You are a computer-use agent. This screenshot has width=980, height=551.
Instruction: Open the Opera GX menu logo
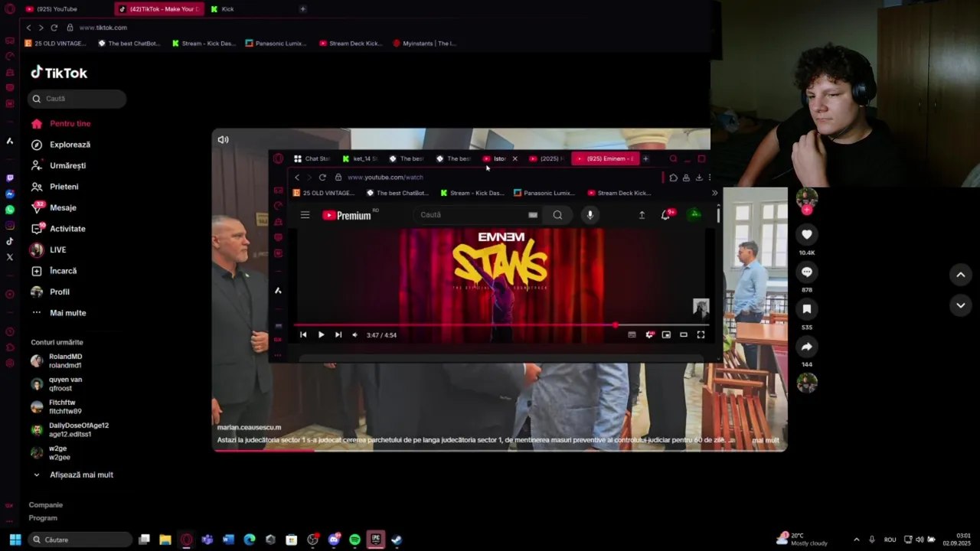(x=9, y=9)
